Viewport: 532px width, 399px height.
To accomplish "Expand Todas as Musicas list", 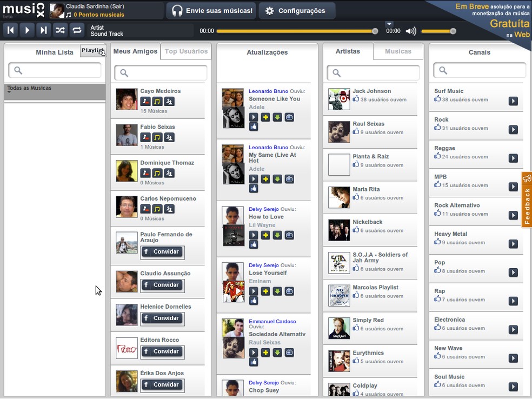I will point(55,91).
